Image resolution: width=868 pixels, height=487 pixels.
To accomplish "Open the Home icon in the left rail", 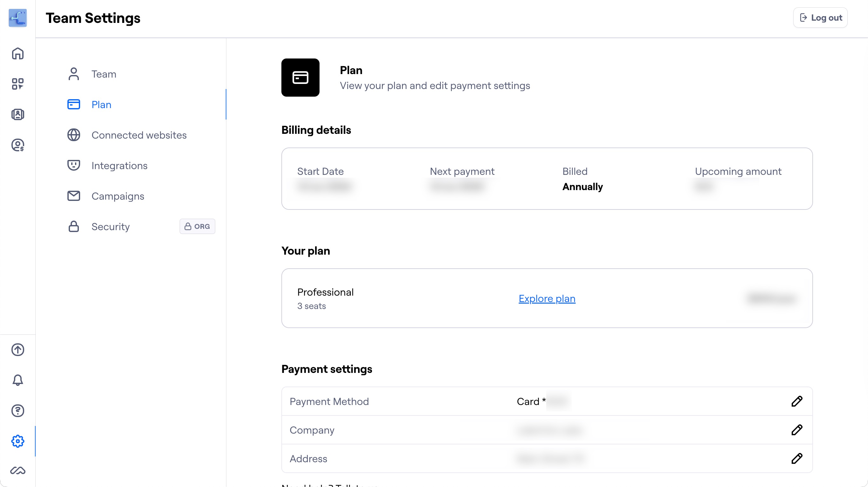I will click(x=17, y=53).
